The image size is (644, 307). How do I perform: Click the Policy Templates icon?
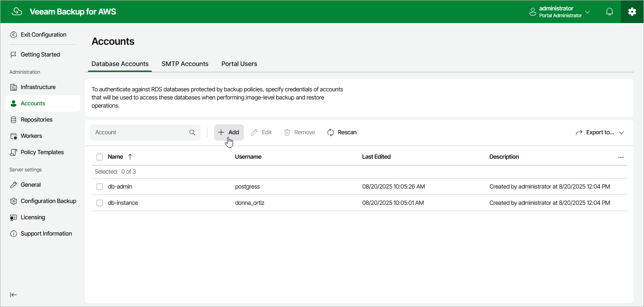coord(14,152)
